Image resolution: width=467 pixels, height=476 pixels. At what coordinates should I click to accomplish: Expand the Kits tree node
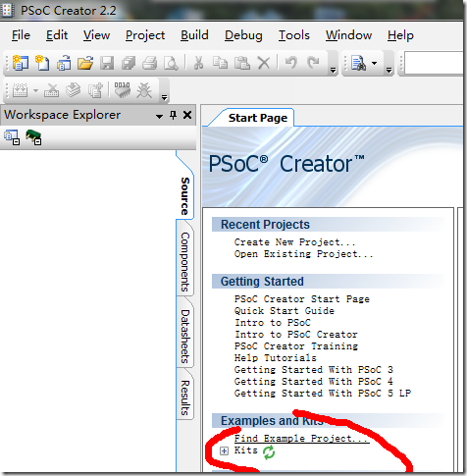pos(224,451)
